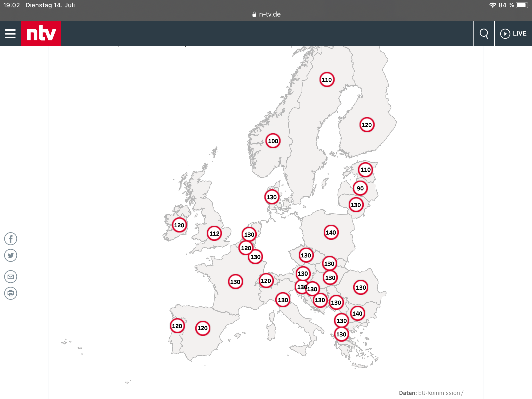
Task: Start the LIVE stream
Action: (x=513, y=34)
